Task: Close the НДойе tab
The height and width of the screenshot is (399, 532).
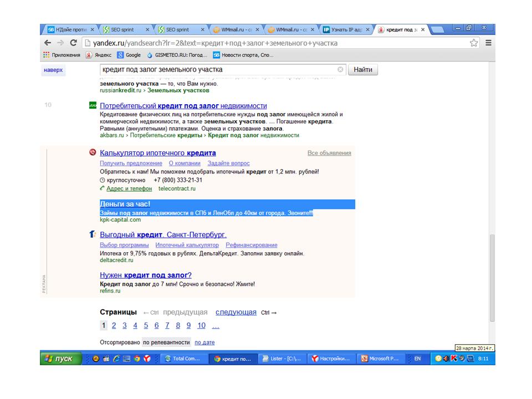Action: pyautogui.click(x=93, y=29)
